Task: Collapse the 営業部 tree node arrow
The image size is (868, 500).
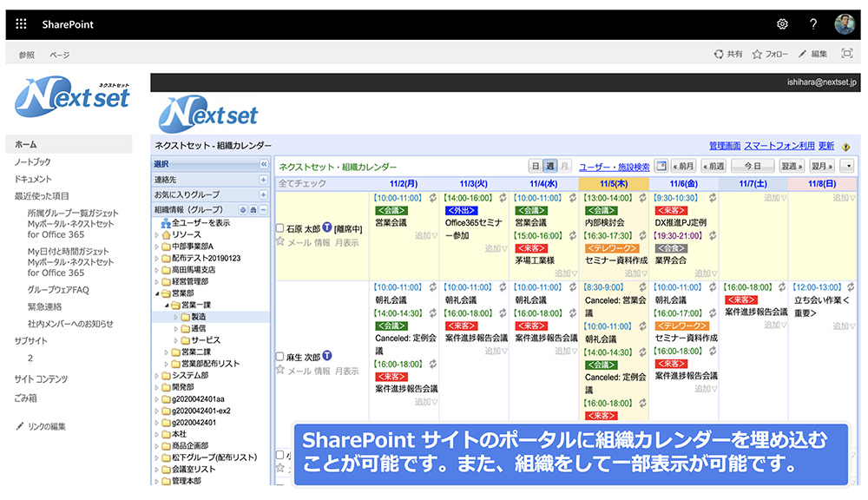Action: click(x=156, y=293)
